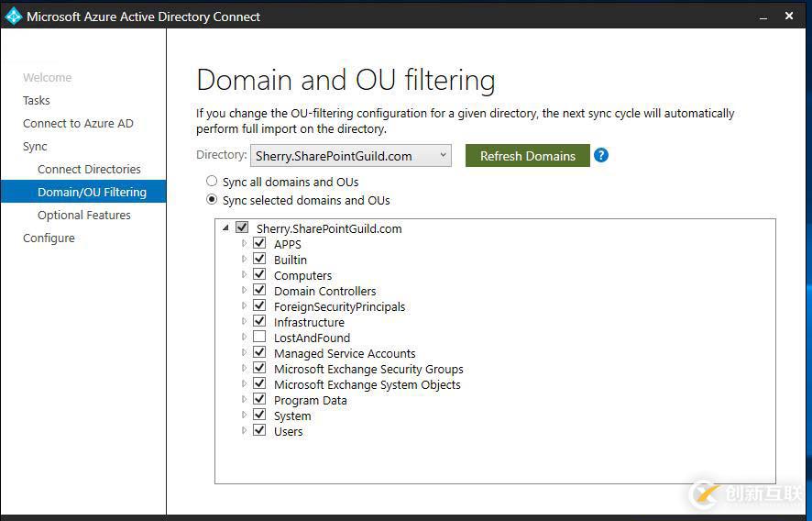Select the 'LostAndFound' tree label
Image resolution: width=812 pixels, height=521 pixels.
(313, 338)
